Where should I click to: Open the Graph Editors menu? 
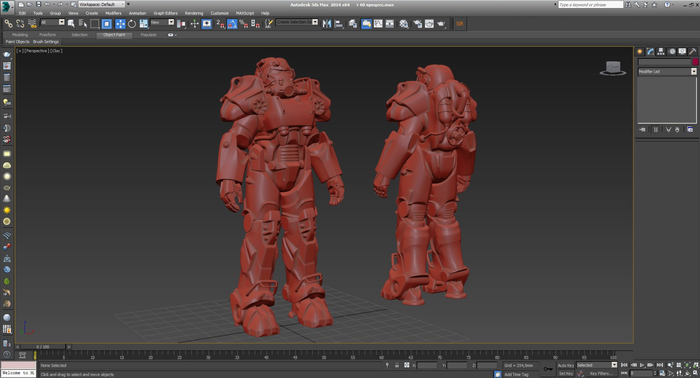[165, 13]
